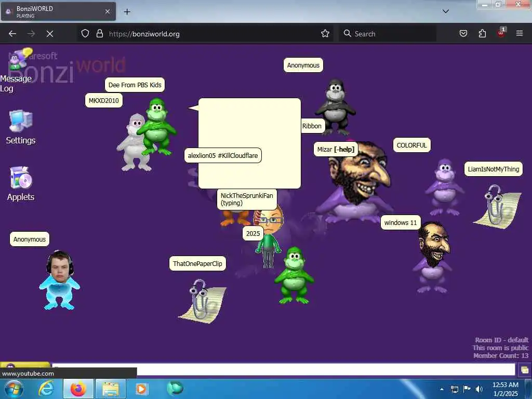532x399 pixels.
Task: Select the BonziWORLD tab
Action: 58,11
